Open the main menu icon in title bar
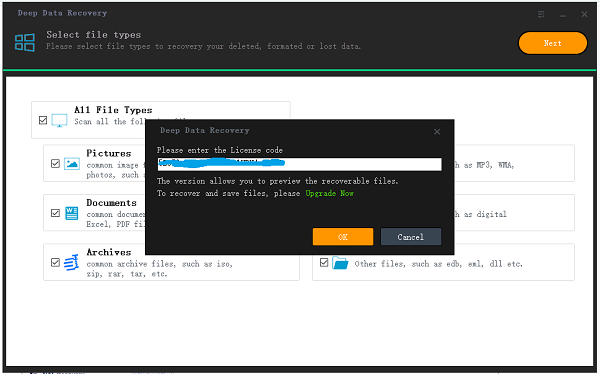 pos(541,15)
